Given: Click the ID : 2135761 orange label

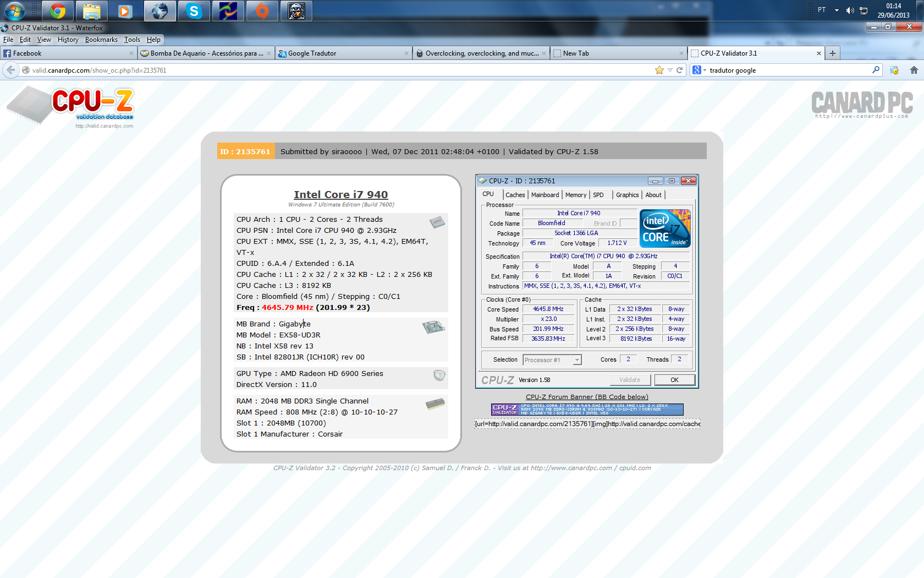Looking at the screenshot, I should (245, 151).
